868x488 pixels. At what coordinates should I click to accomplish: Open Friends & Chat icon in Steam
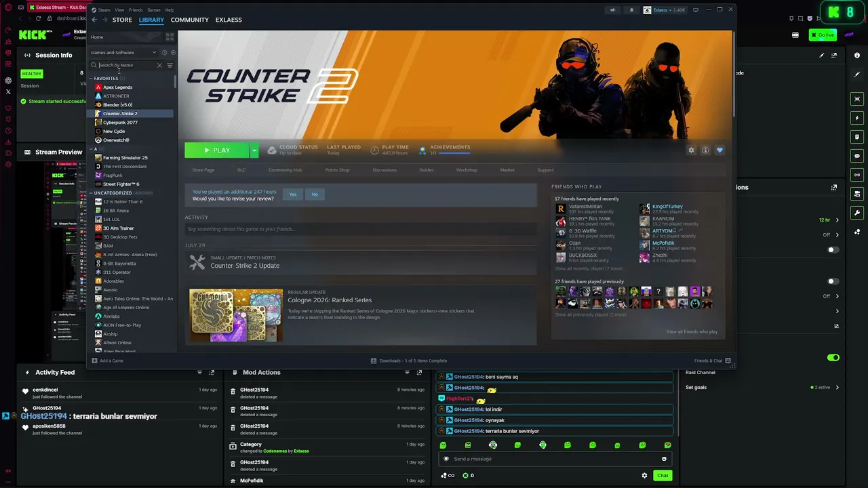pyautogui.click(x=728, y=361)
